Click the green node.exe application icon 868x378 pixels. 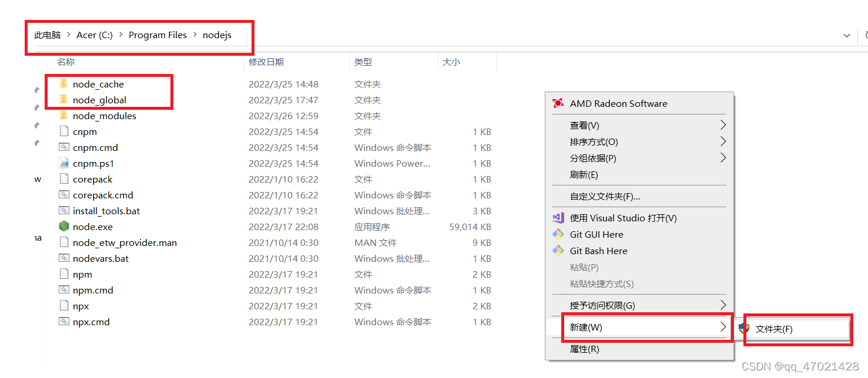pyautogui.click(x=63, y=227)
